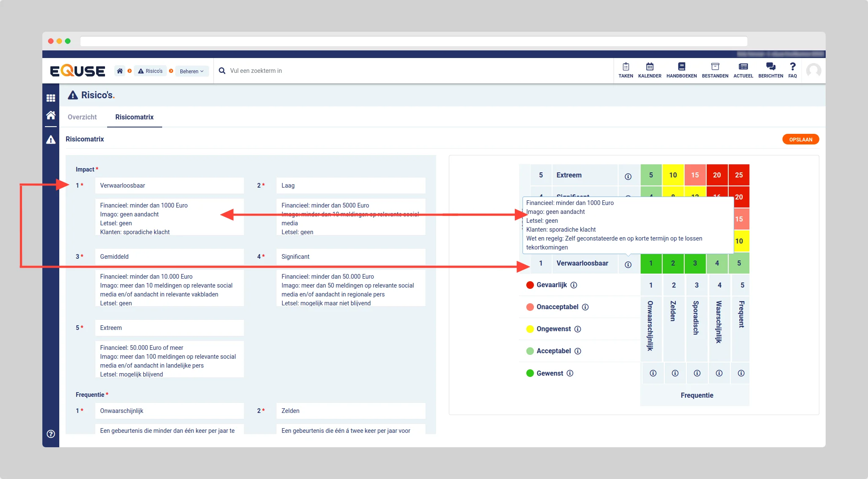Open the Berichten chat icon
Image resolution: width=868 pixels, height=479 pixels.
tap(771, 67)
